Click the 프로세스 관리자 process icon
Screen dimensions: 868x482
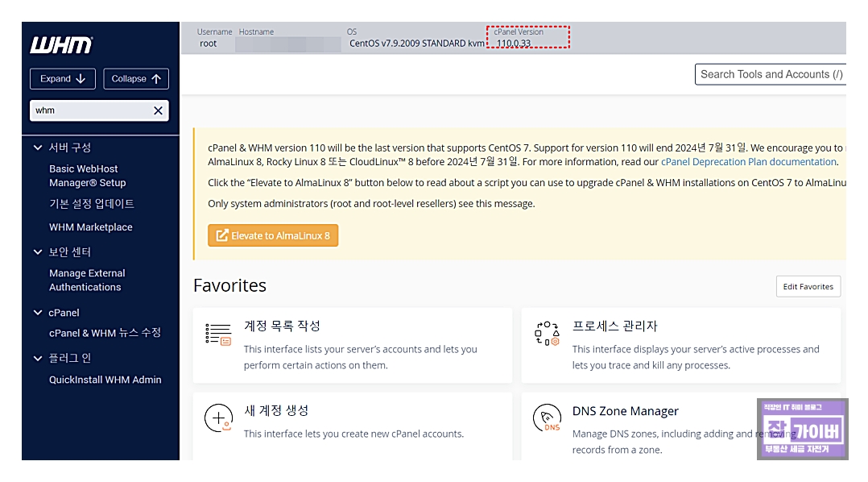pyautogui.click(x=547, y=334)
